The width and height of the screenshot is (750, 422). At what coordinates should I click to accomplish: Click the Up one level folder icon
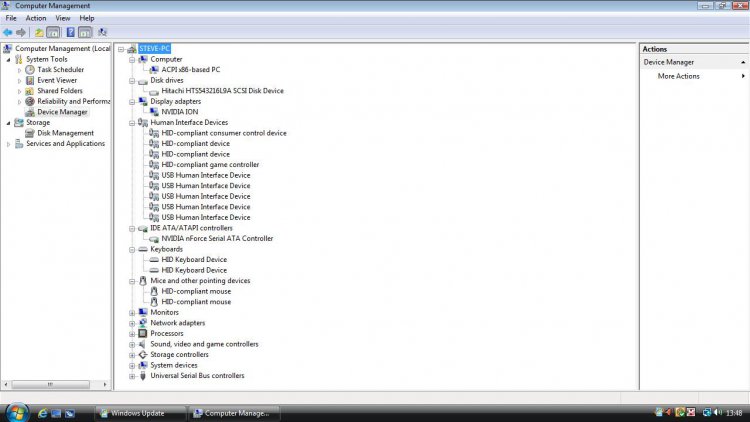click(x=39, y=32)
